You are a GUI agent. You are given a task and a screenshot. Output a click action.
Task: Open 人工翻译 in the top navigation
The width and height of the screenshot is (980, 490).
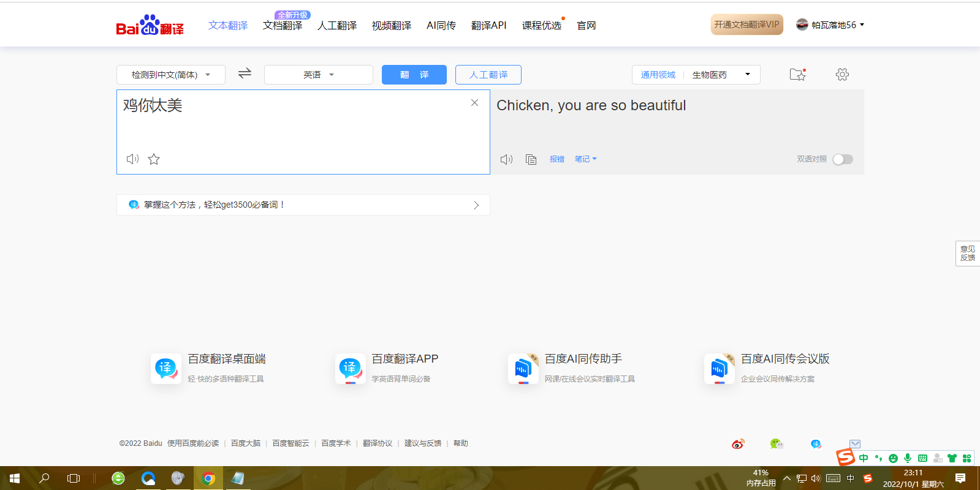tap(337, 26)
